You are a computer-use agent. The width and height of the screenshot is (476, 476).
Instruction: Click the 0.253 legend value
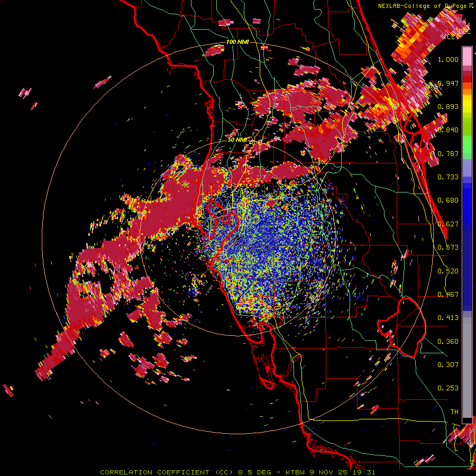(448, 388)
